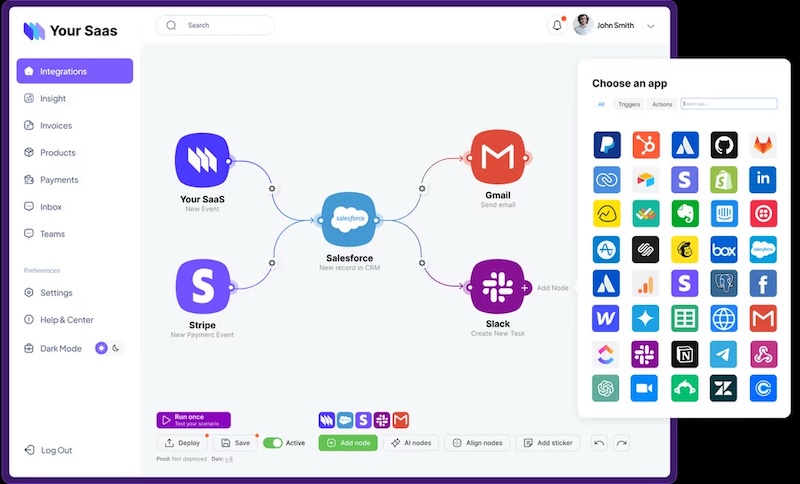This screenshot has width=800, height=484.
Task: Select the sun light-mode toggle
Action: coord(102,348)
